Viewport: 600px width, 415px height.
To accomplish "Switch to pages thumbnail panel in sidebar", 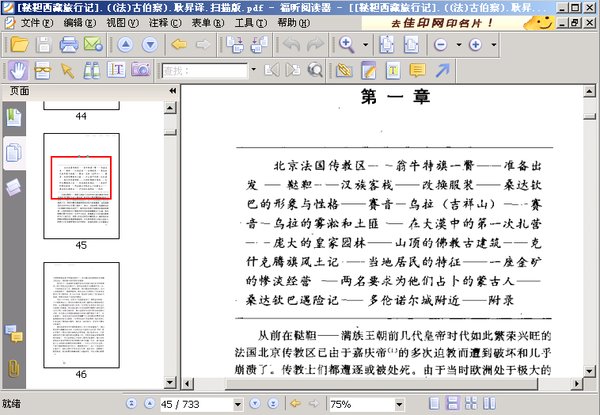I will (x=14, y=153).
